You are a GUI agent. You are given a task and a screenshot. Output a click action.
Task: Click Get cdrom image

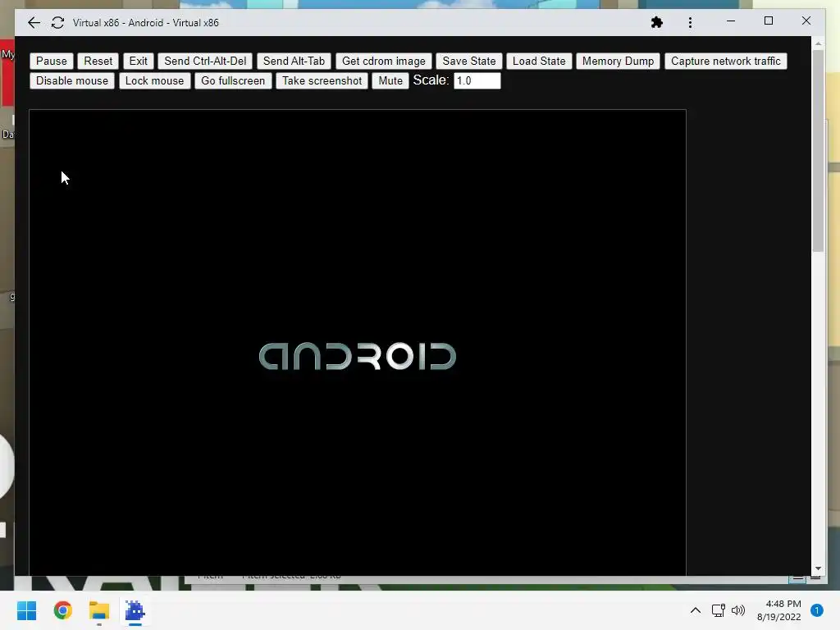pos(384,61)
